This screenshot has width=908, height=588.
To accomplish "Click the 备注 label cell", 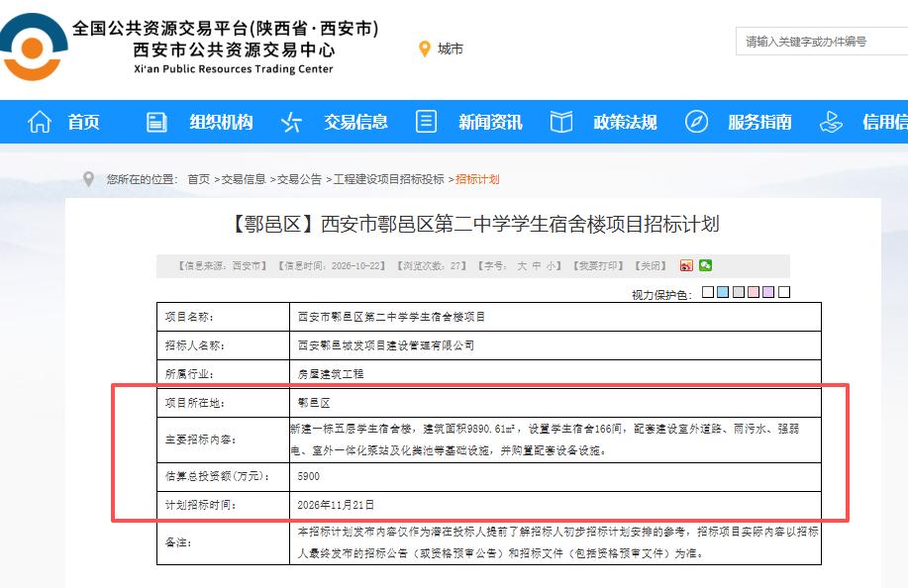I will (223, 542).
